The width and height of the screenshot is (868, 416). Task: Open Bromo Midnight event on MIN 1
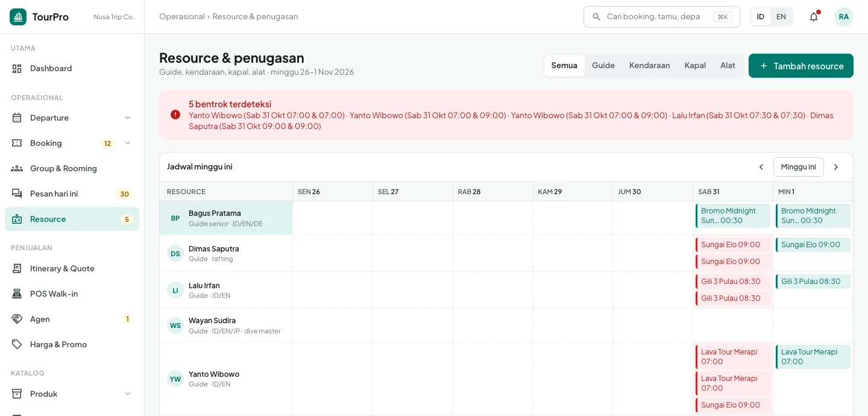(813, 216)
